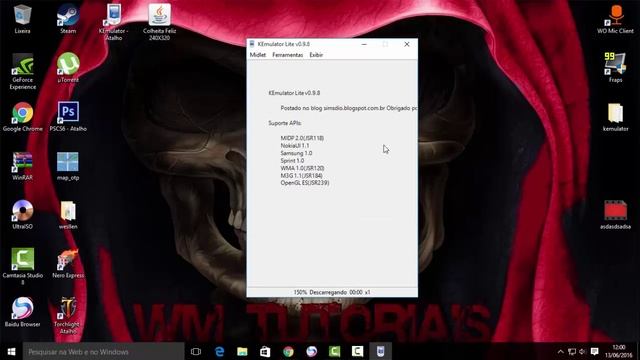Select the KEmulator - Atalho desktop shortcut
640x360 pixels.
click(x=114, y=22)
